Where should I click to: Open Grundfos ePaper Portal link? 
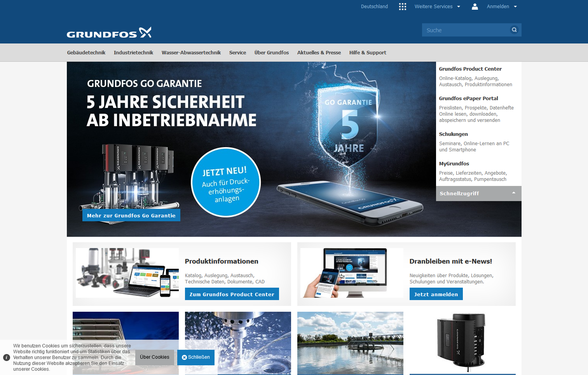[x=468, y=99]
